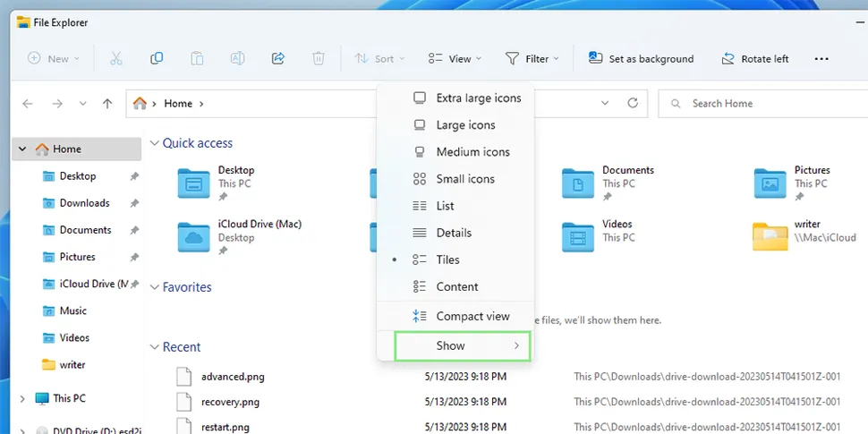Click the File Explorer title bar icon
This screenshot has height=434, width=868.
(x=23, y=22)
